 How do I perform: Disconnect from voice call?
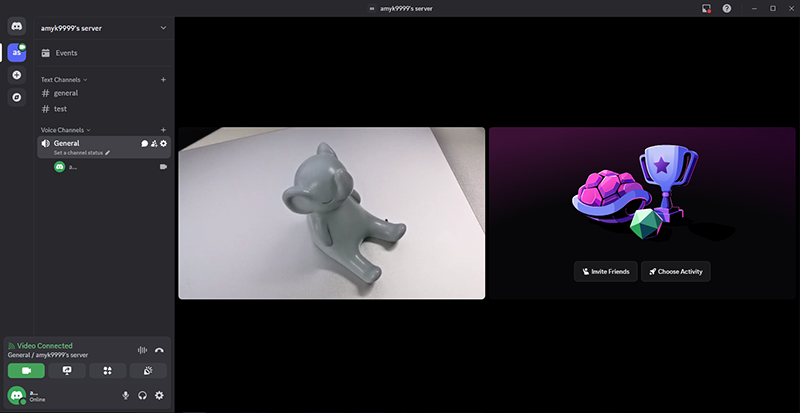pyautogui.click(x=159, y=350)
